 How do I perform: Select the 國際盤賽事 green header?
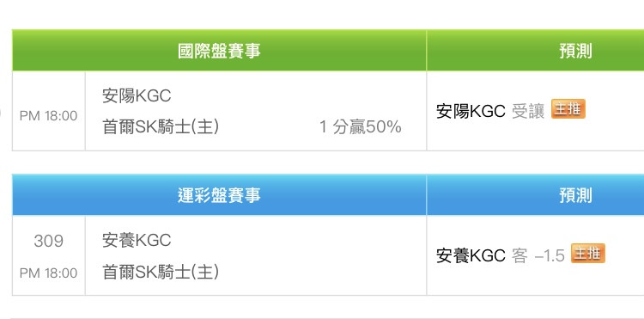tap(219, 51)
